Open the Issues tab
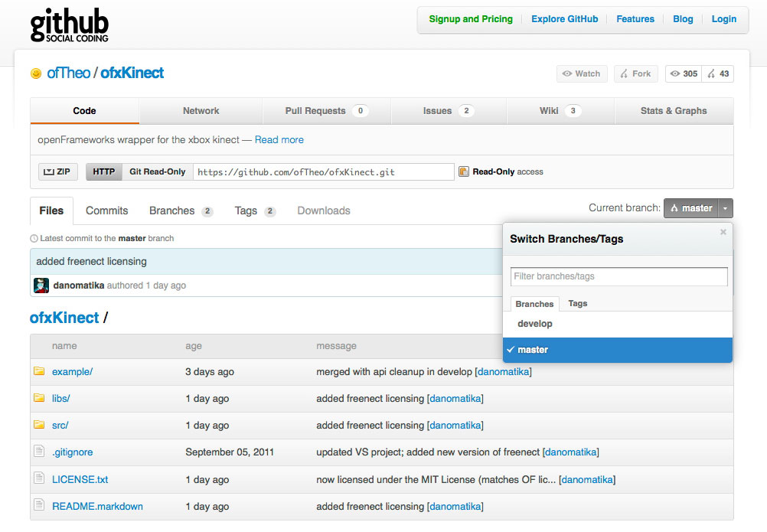The height and width of the screenshot is (532, 767). pos(449,111)
